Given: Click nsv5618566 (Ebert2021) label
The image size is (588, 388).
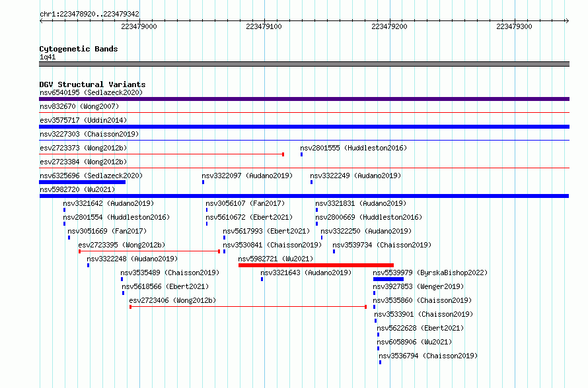Looking at the screenshot, I should pyautogui.click(x=165, y=286).
